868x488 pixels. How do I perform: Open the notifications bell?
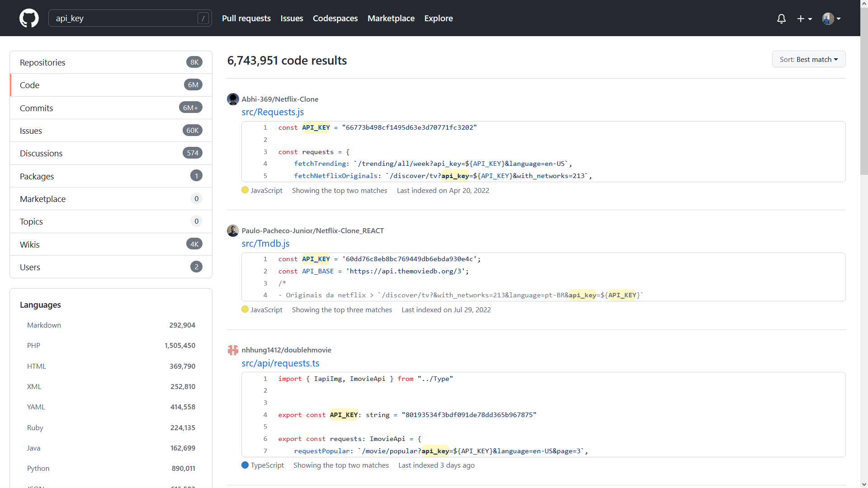tap(781, 19)
